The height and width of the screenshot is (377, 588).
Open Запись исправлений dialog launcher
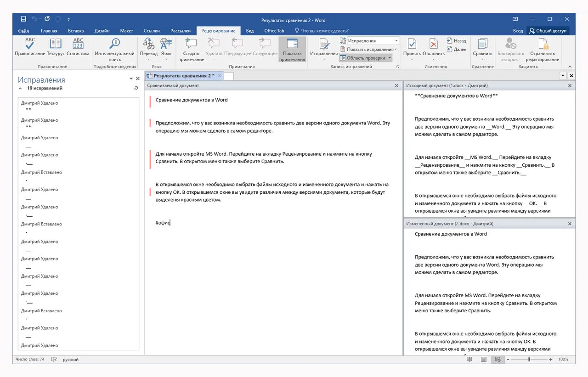pyautogui.click(x=398, y=67)
